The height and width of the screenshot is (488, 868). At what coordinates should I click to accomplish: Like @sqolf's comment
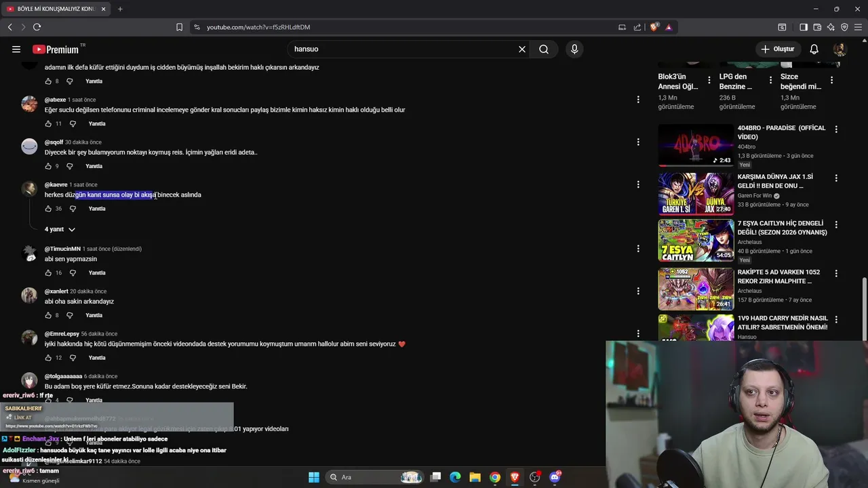point(48,166)
